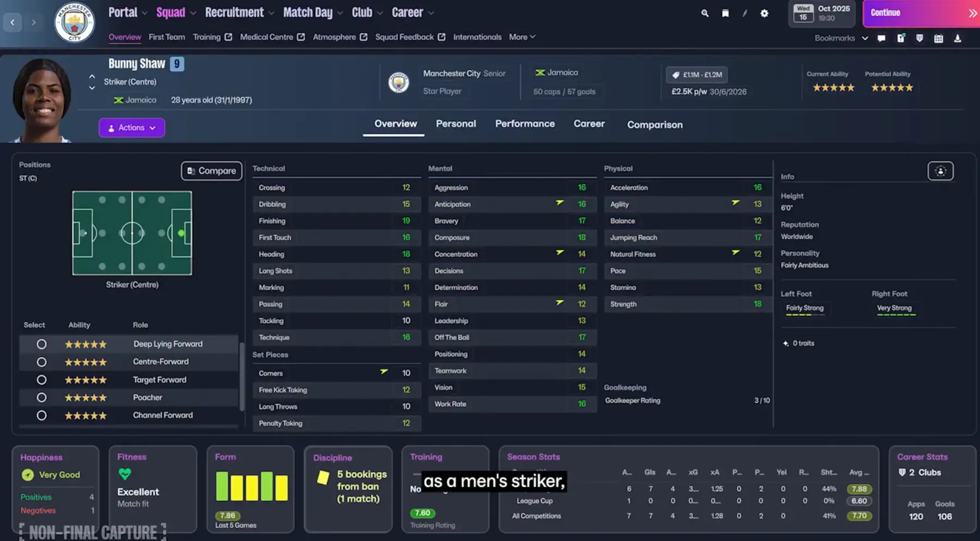Open the Recruitment menu
Viewport: 980px width, 541px height.
point(240,13)
